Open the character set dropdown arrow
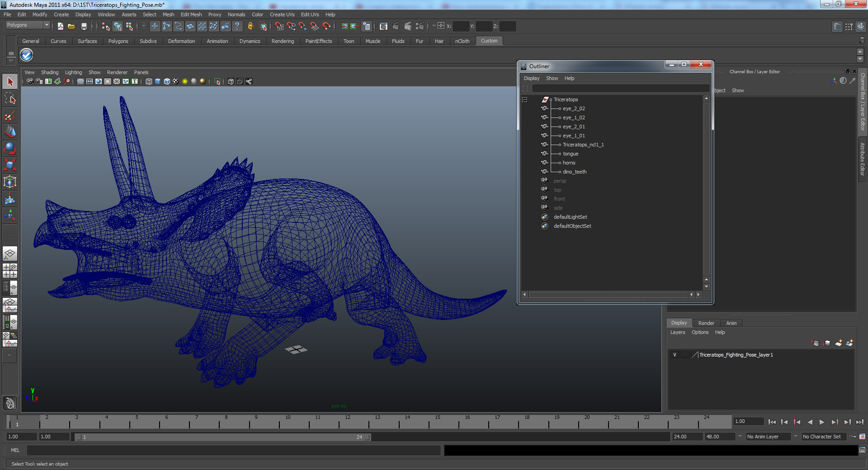 point(796,437)
